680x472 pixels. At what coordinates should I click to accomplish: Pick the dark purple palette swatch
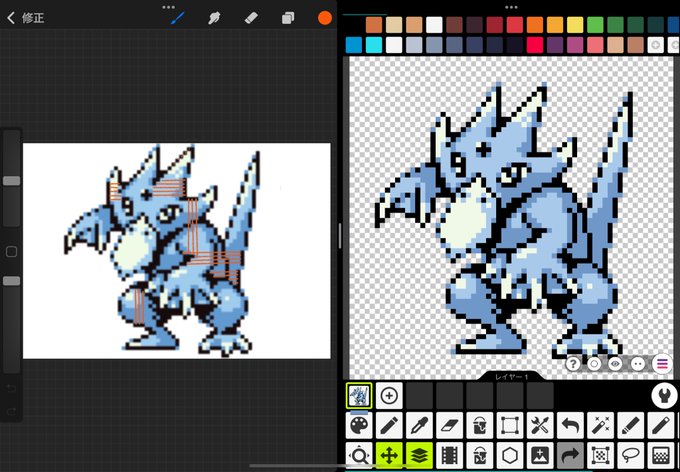click(555, 45)
